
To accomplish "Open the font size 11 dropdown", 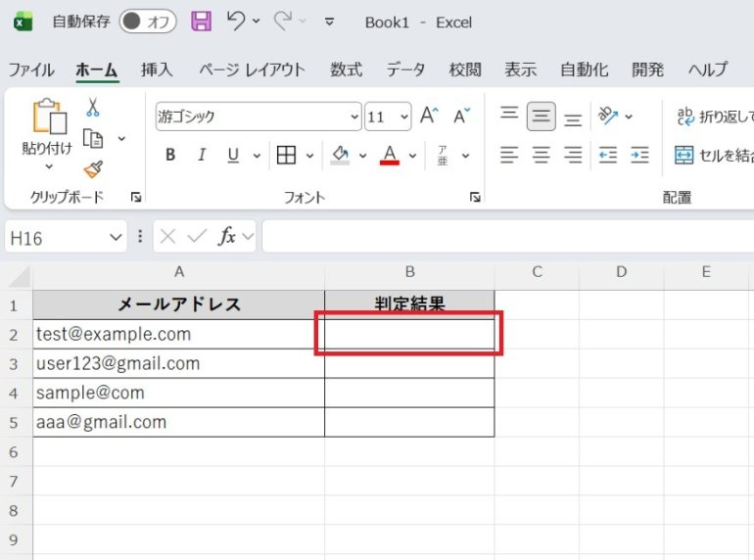I will click(x=404, y=117).
